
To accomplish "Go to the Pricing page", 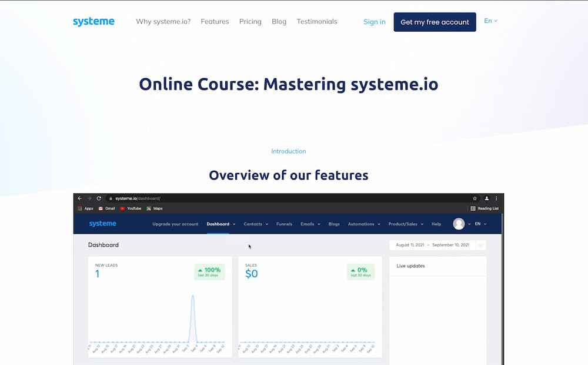I will click(x=250, y=22).
